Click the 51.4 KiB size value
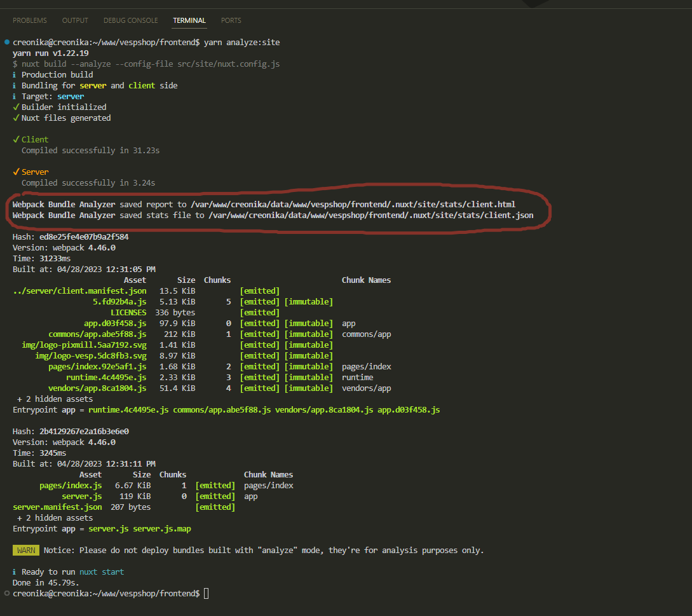Viewport: 692px width, 616px height. (177, 388)
